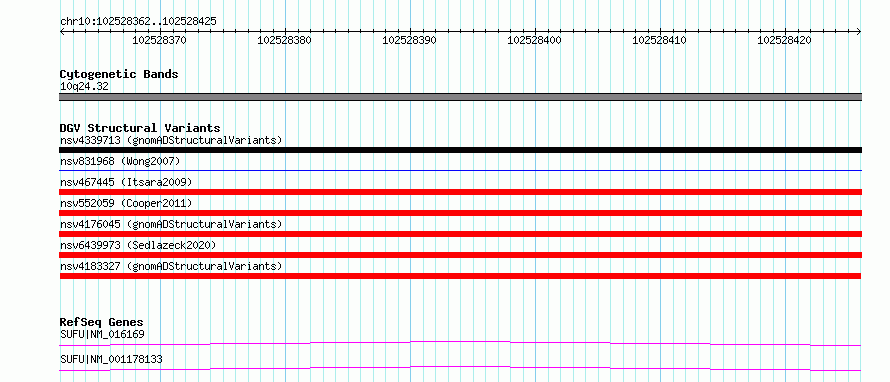Click the red nsv552059 variant bar

(x=460, y=213)
